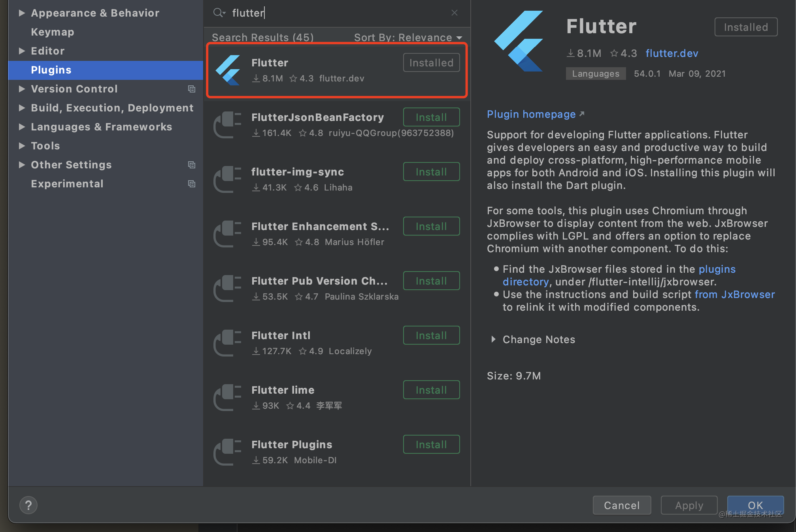The image size is (796, 532).
Task: Click the settings icon beside Other Settings
Action: point(192,165)
